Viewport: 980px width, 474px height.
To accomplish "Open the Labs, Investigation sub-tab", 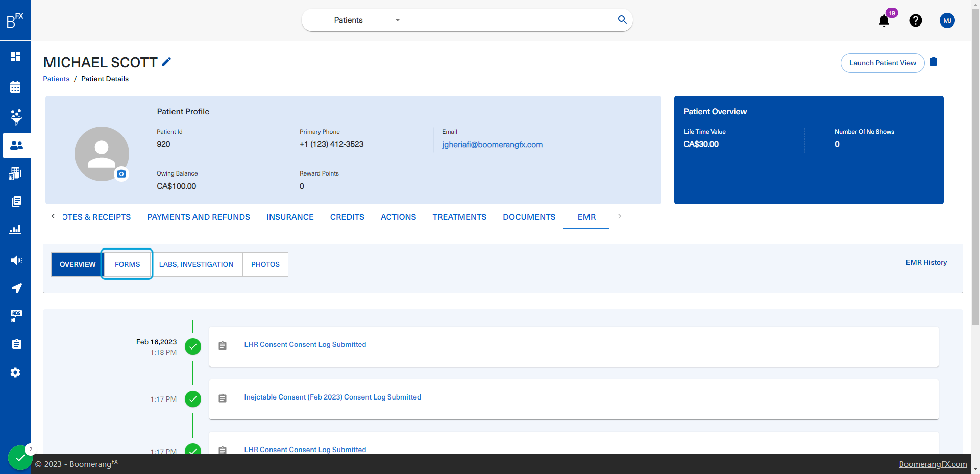I will click(196, 264).
